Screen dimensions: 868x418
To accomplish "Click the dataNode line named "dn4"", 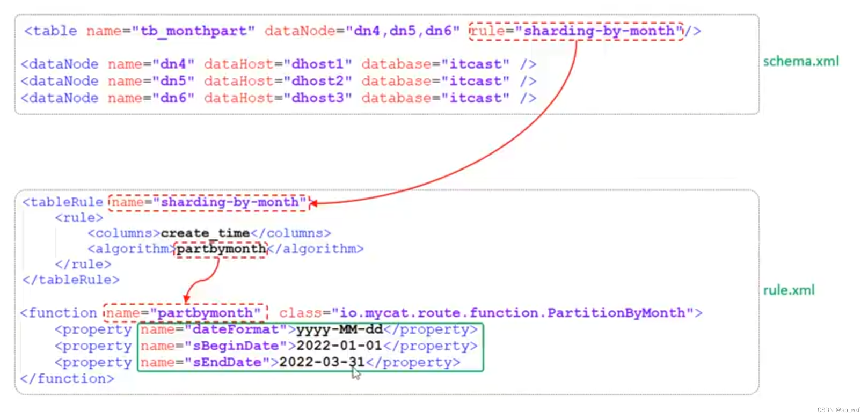I will (x=278, y=64).
